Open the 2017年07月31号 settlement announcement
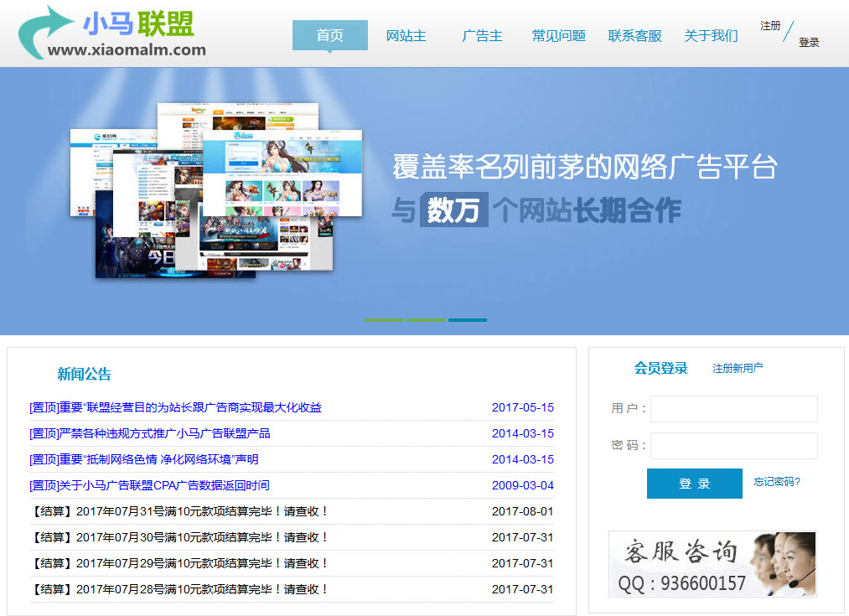849x616 pixels. [179, 511]
